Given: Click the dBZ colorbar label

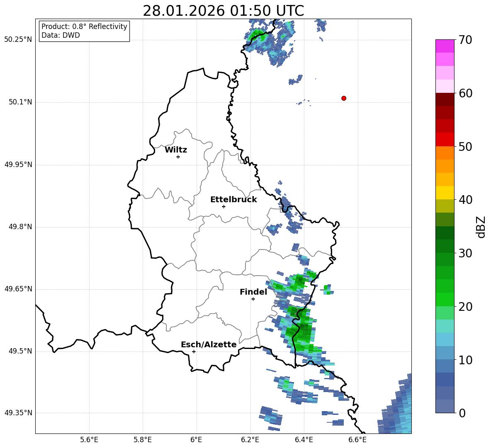Looking at the screenshot, I should point(481,227).
